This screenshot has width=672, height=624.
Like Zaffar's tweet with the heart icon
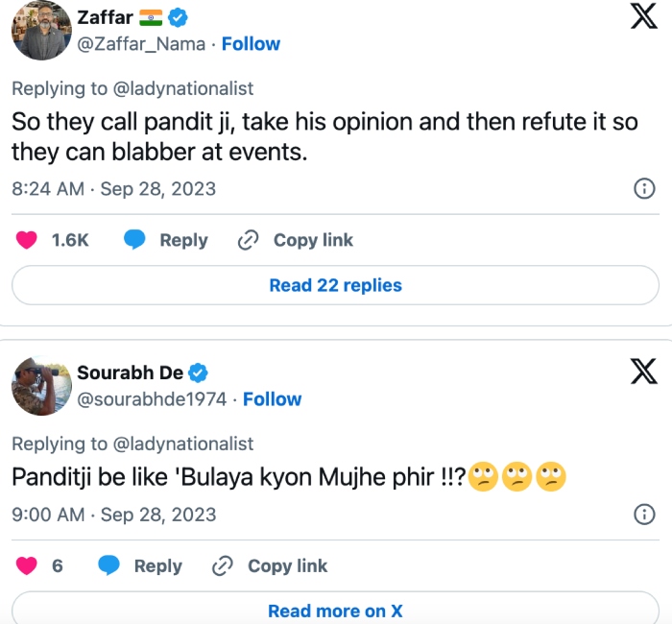27,240
